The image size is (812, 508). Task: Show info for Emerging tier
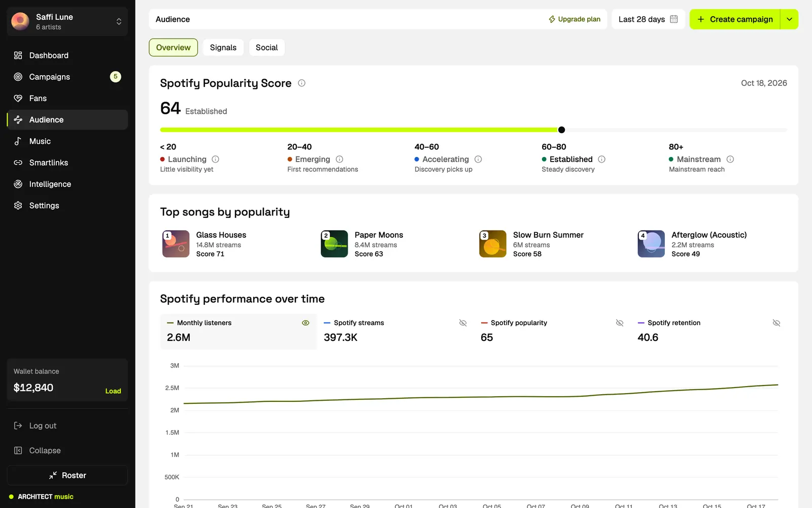point(340,159)
